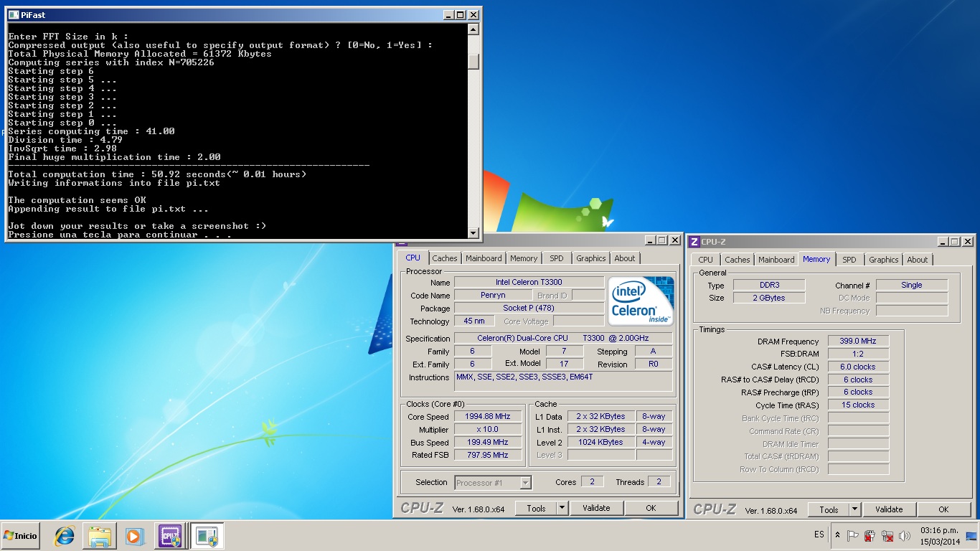
Task: Select Memory tab in right CPU-Z window
Action: pos(816,259)
